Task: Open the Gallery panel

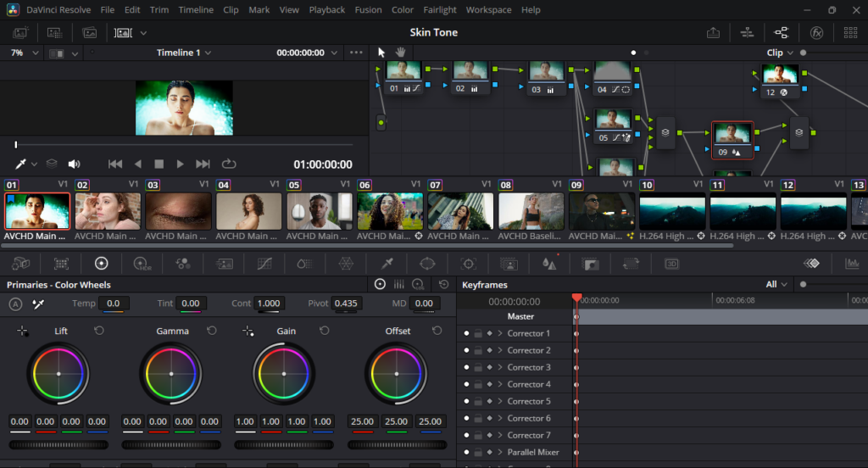Action: pyautogui.click(x=20, y=33)
